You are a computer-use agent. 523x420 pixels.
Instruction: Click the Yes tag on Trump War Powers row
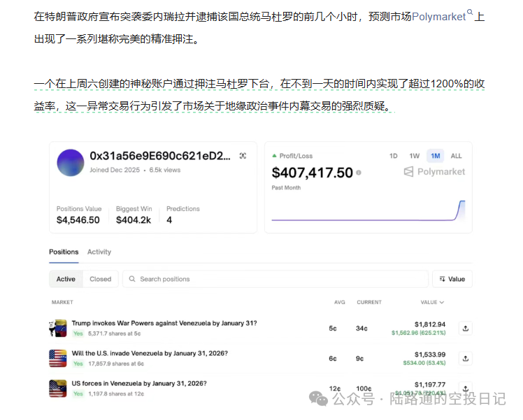(78, 333)
